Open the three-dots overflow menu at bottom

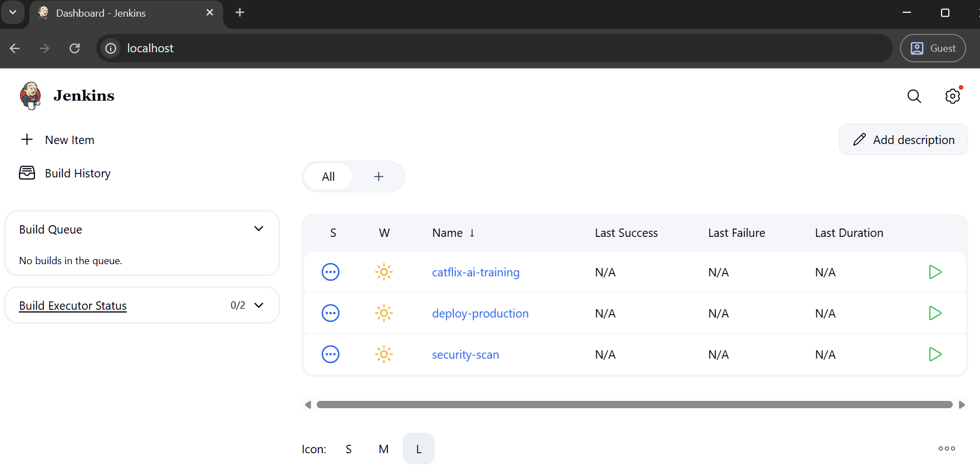click(x=947, y=448)
